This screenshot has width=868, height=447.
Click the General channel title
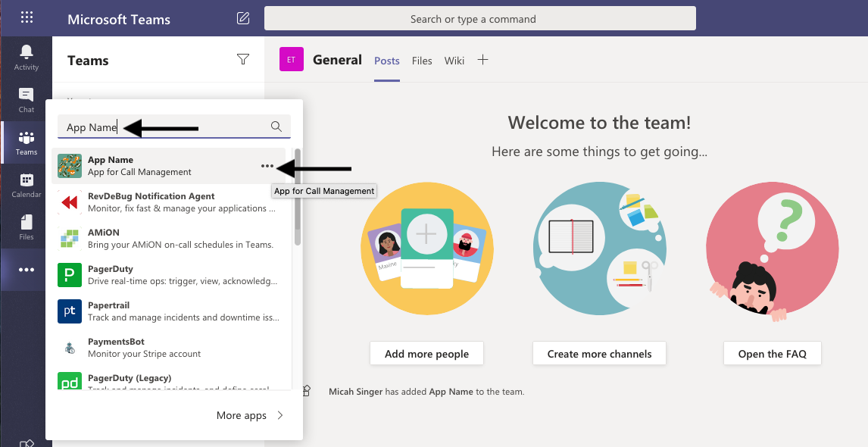pyautogui.click(x=337, y=60)
